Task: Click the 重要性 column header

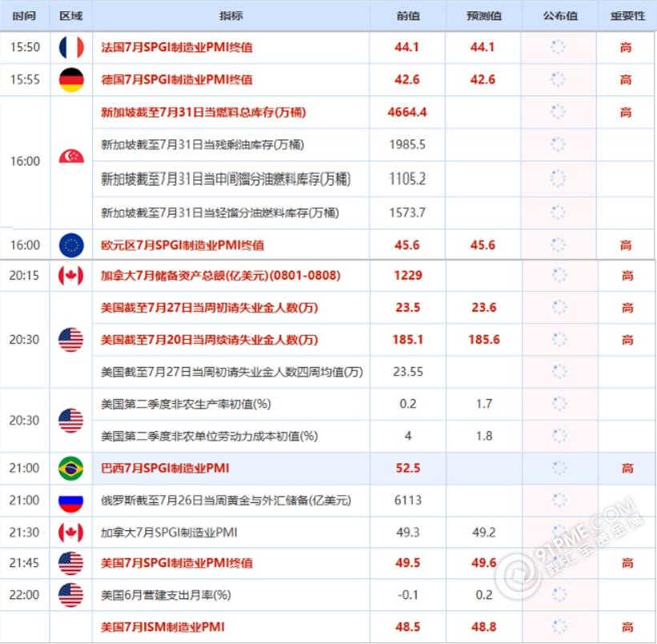Action: (x=627, y=16)
